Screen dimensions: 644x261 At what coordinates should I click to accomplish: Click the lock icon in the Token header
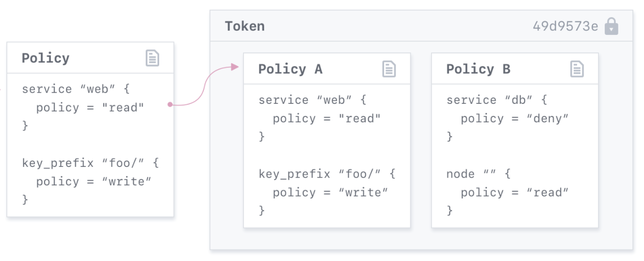click(612, 26)
